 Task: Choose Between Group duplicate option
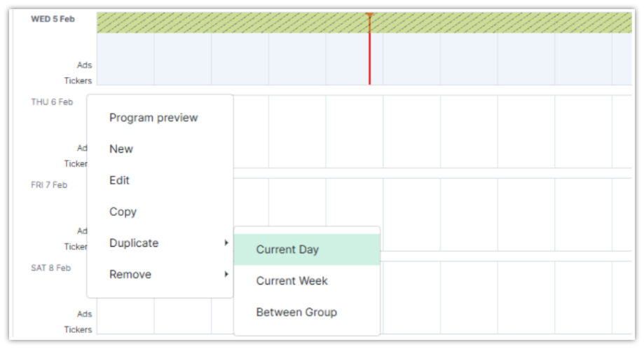pos(296,313)
